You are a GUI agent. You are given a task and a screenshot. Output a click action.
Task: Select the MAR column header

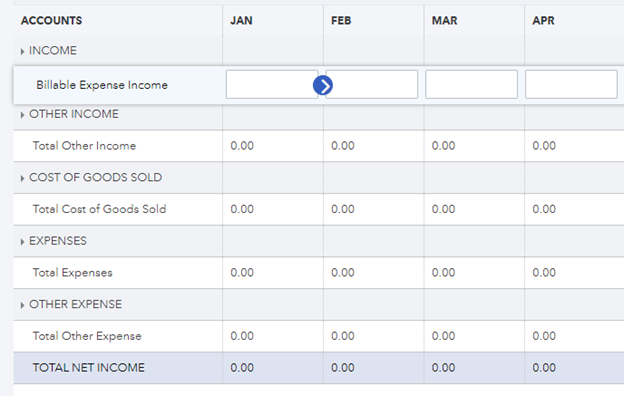(x=445, y=21)
